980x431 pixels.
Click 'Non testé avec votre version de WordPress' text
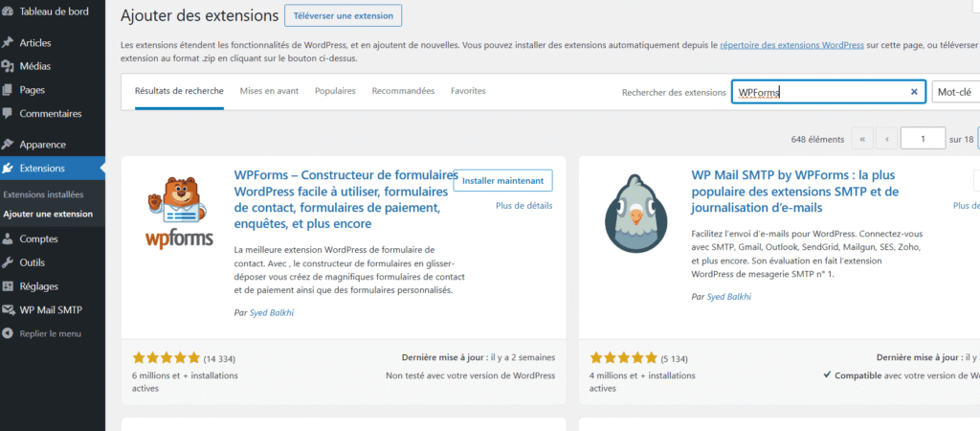(471, 375)
